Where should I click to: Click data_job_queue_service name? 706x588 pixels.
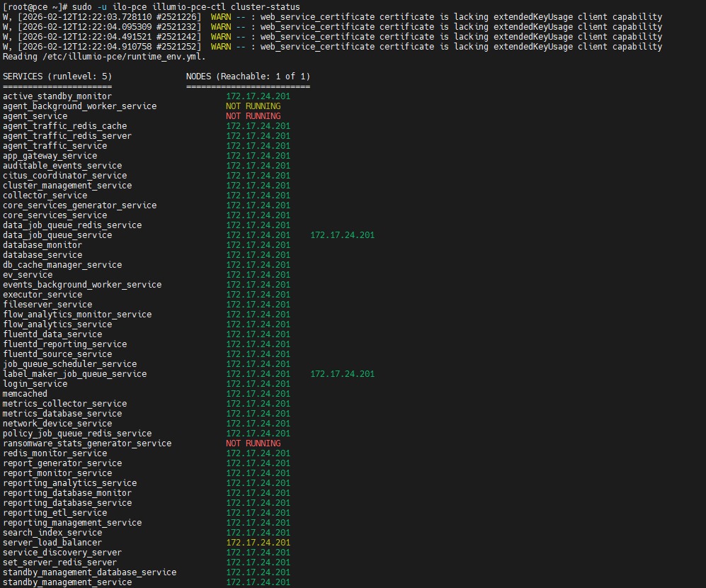click(57, 234)
